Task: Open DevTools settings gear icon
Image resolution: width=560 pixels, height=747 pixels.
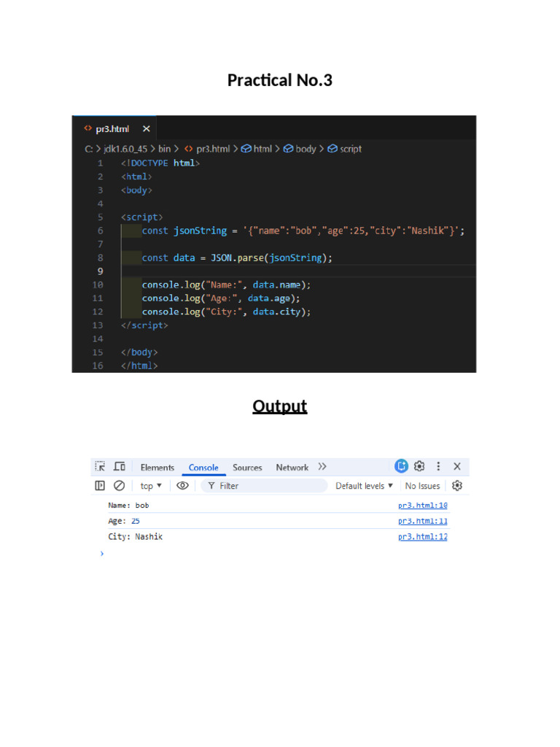Action: click(419, 466)
